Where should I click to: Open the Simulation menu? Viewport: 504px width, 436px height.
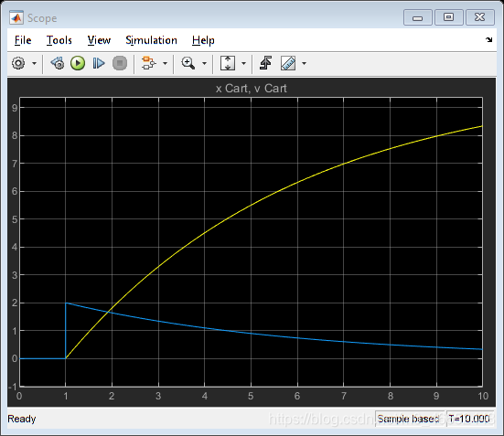151,40
